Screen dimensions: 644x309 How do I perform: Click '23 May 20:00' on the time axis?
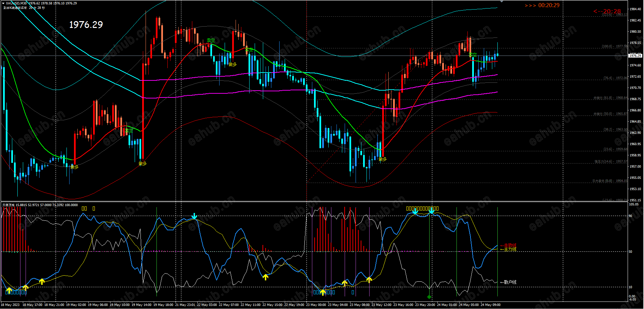425,305
